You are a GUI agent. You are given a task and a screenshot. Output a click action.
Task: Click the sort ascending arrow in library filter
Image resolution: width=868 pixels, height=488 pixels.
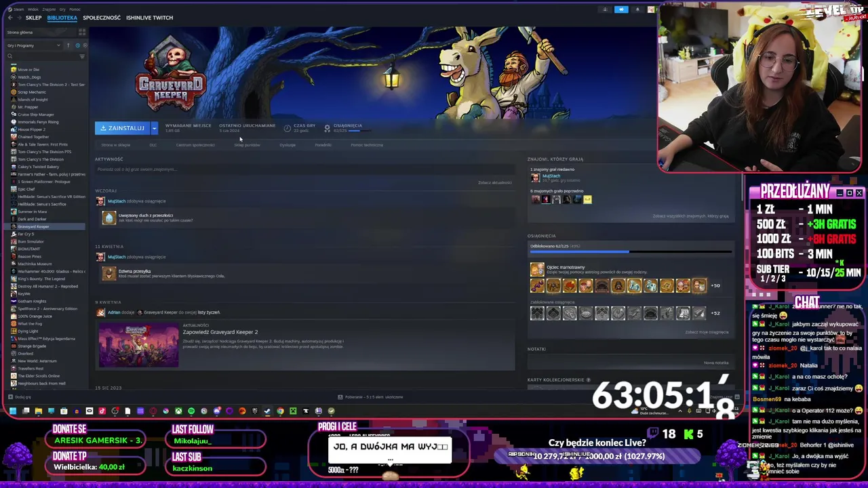click(68, 45)
